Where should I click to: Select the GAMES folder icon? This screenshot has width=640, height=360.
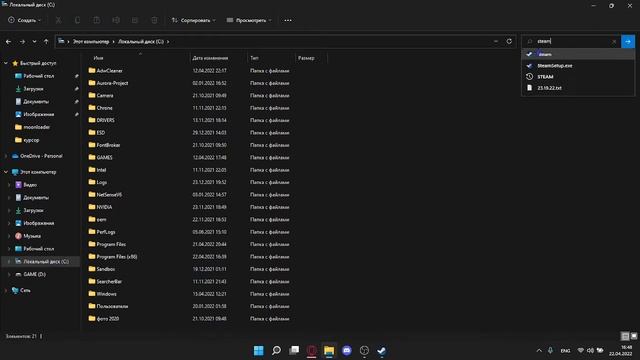(x=92, y=157)
